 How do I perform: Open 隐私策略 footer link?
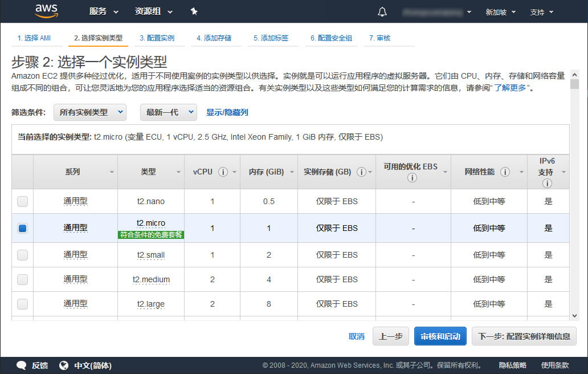coord(513,365)
